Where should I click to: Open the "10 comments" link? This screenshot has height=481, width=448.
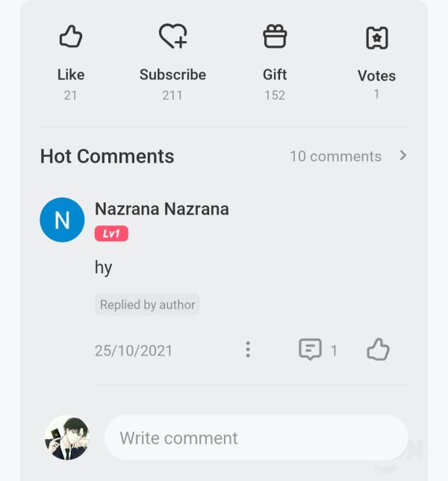335,156
